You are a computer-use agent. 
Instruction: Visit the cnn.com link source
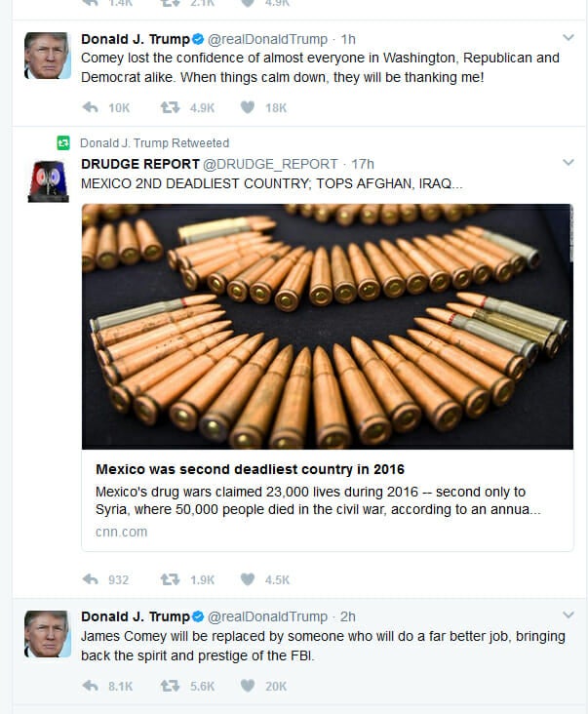122,532
